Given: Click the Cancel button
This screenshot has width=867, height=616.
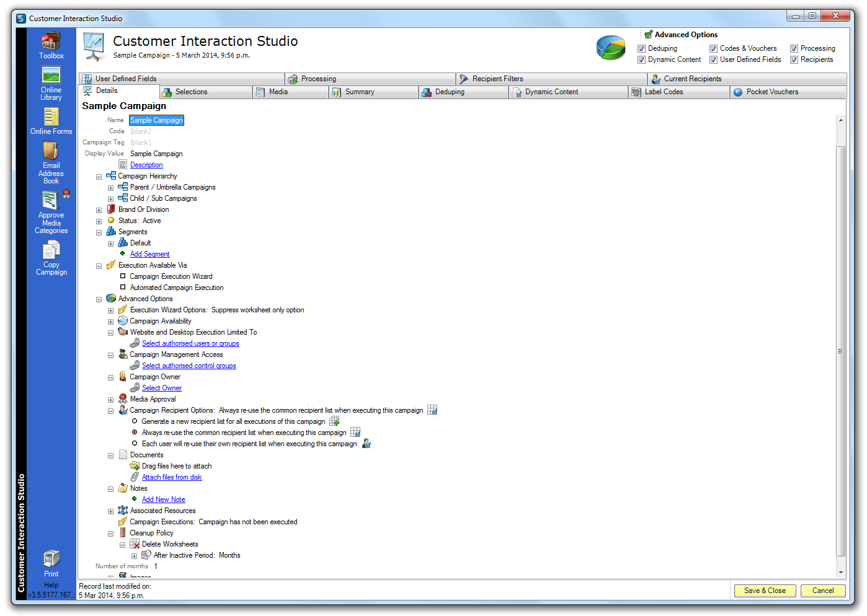Looking at the screenshot, I should [823, 591].
